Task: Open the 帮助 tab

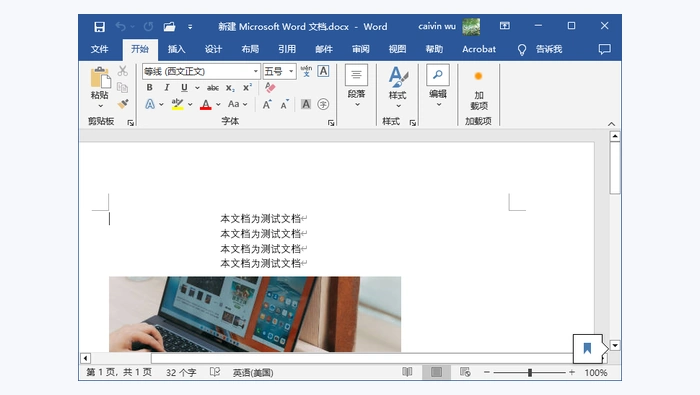Action: (434, 49)
